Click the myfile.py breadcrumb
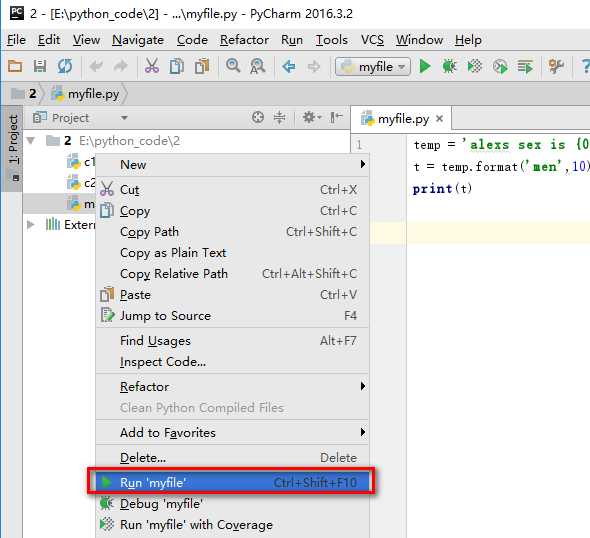The image size is (590, 538). coord(86,94)
